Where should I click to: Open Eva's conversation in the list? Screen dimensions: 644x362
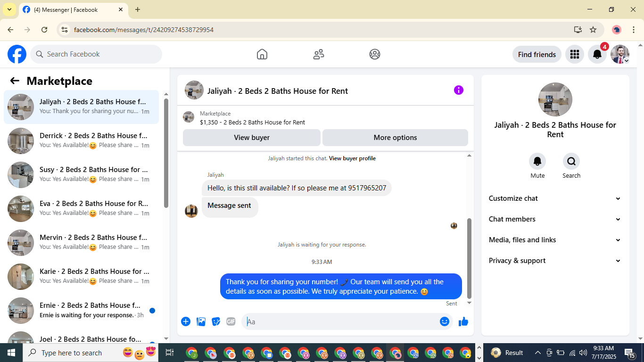coord(81,209)
